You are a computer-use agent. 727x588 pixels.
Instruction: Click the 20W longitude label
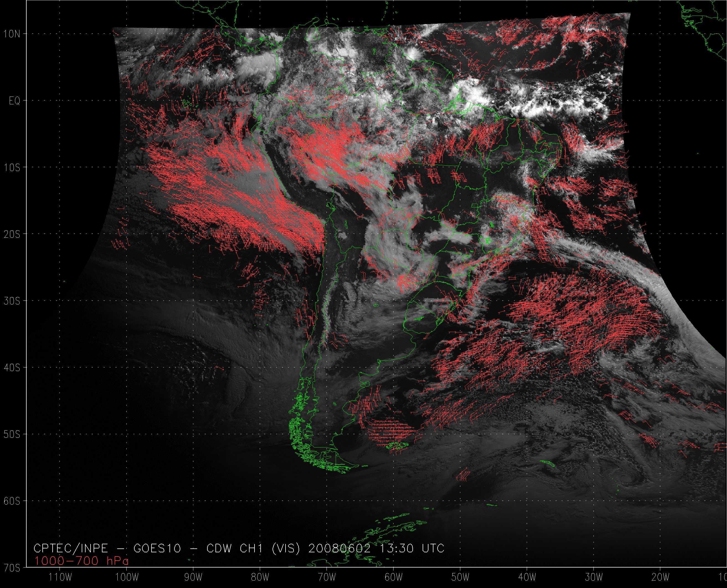(x=661, y=577)
